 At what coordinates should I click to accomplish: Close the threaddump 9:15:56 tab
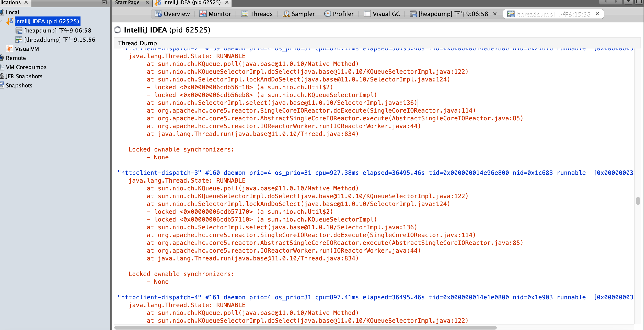(597, 14)
